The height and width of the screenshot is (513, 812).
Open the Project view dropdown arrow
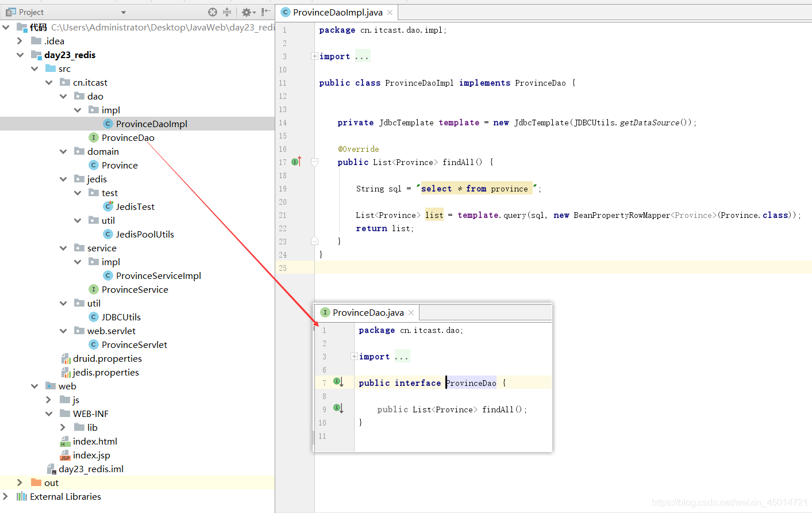[124, 13]
